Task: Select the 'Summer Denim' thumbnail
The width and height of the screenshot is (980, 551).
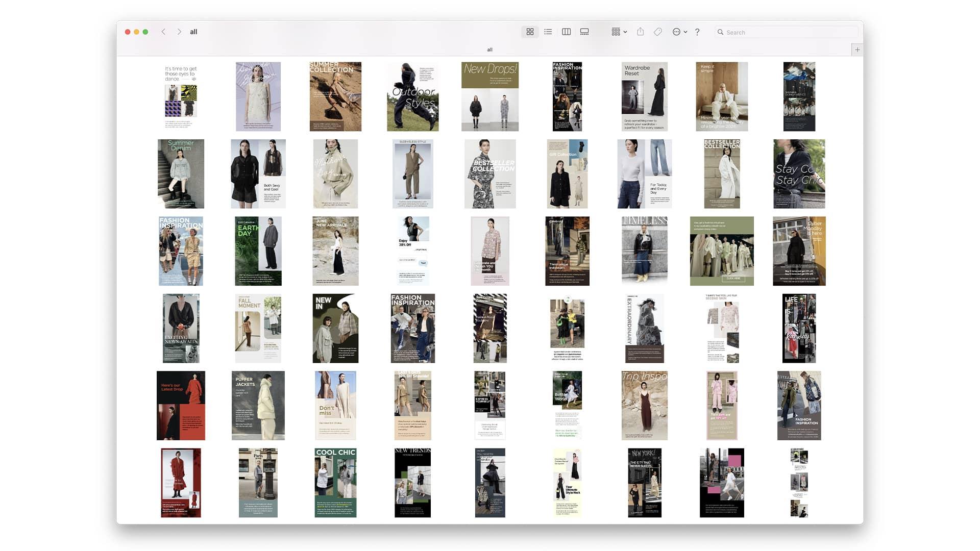Action: pyautogui.click(x=181, y=174)
